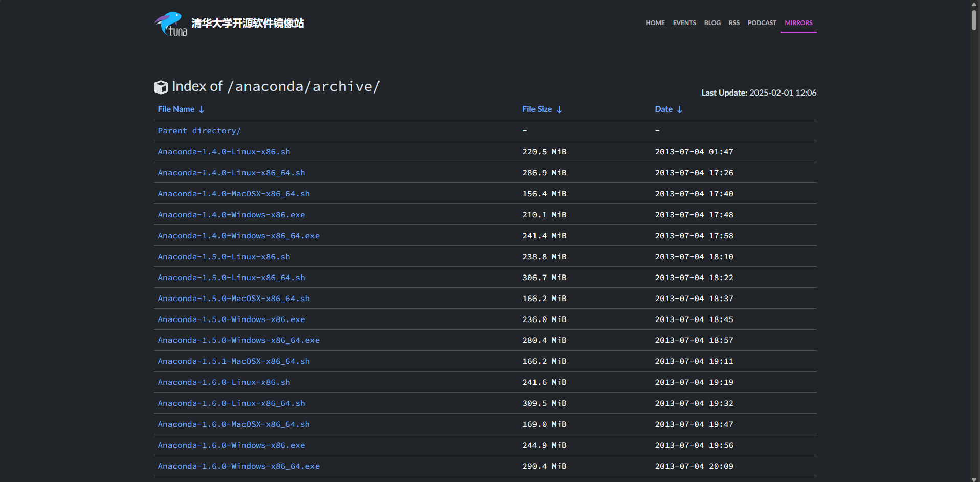980x482 pixels.
Task: Select the 236.0 MiB file size cell
Action: click(x=544, y=319)
